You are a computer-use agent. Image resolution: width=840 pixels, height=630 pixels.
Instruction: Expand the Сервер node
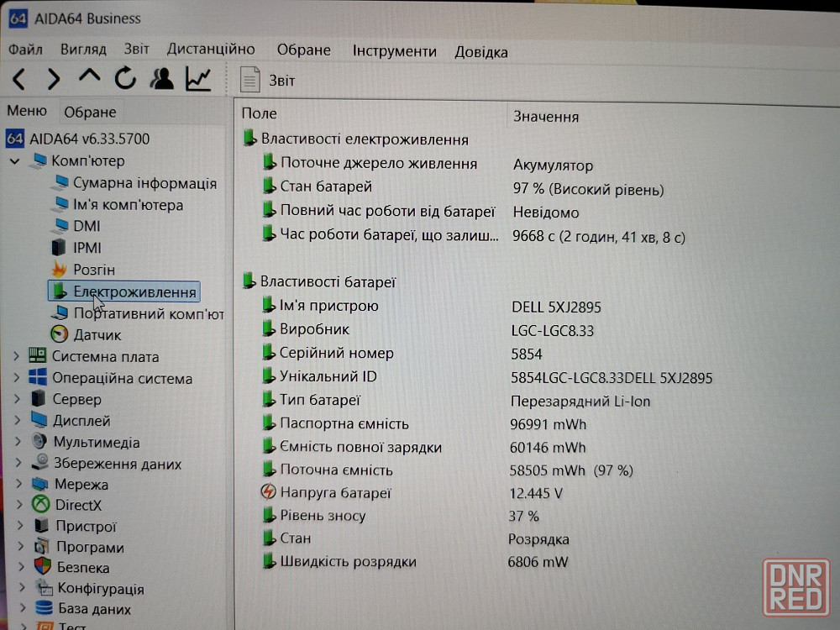(x=17, y=398)
